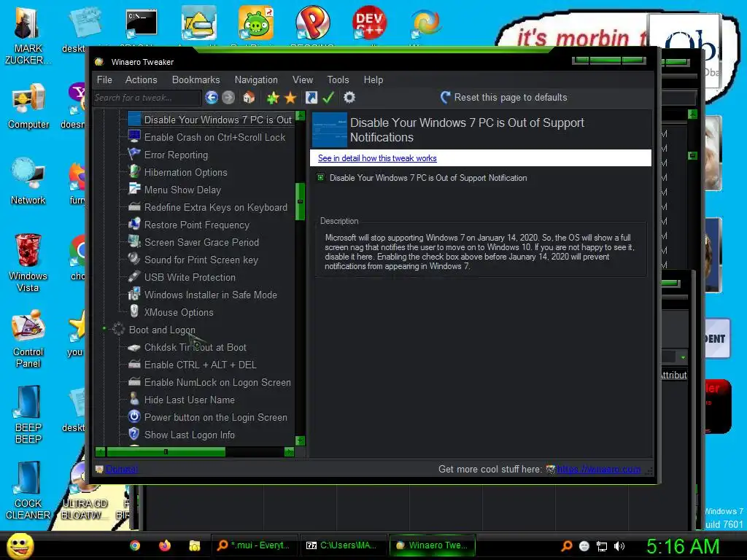Open See in detail how this tweak works link

tap(377, 158)
